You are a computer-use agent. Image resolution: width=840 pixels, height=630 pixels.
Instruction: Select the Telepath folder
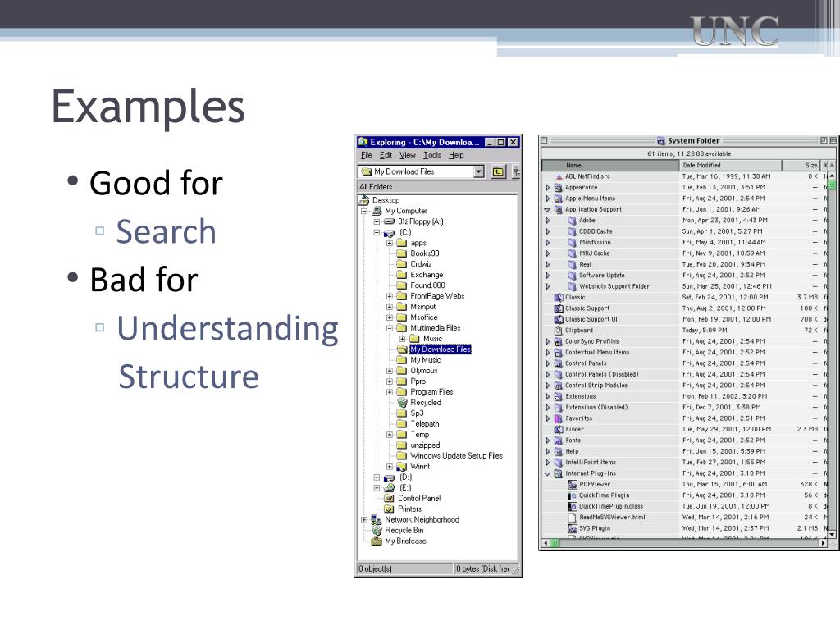coord(425,424)
